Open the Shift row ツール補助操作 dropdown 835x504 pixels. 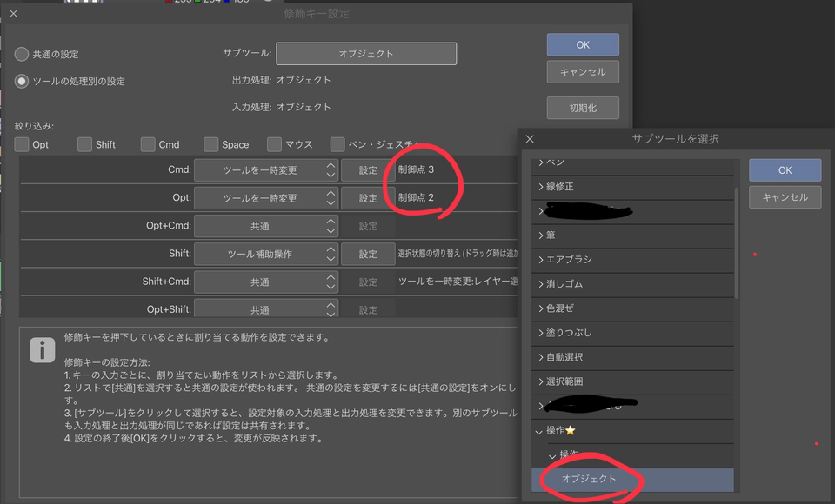(265, 254)
